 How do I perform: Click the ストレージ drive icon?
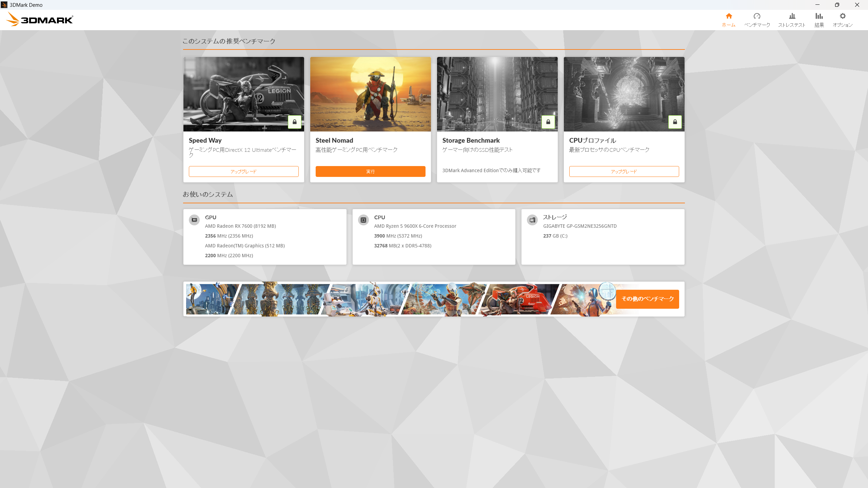[x=532, y=220]
